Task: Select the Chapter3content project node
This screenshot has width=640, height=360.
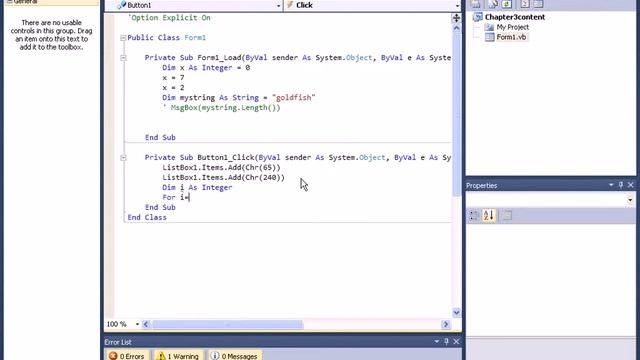Action: 514,17
